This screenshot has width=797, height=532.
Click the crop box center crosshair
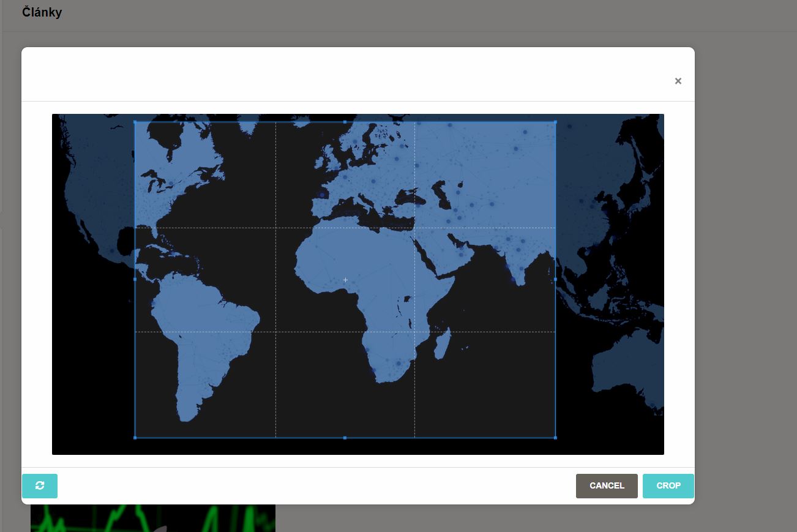pyautogui.click(x=345, y=280)
